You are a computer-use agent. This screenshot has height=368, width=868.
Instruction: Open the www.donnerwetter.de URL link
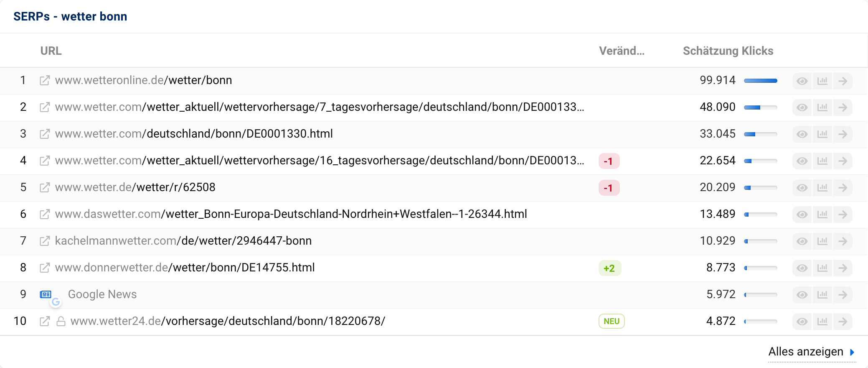tap(185, 268)
